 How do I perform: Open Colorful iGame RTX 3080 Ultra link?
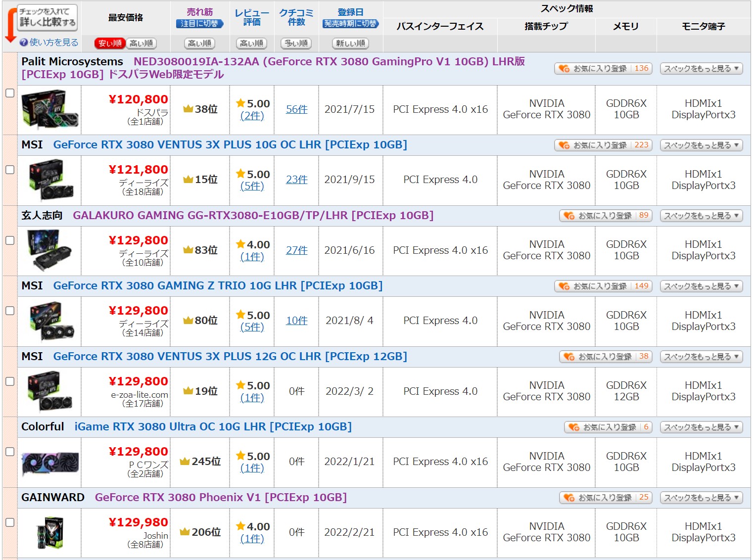[213, 427]
